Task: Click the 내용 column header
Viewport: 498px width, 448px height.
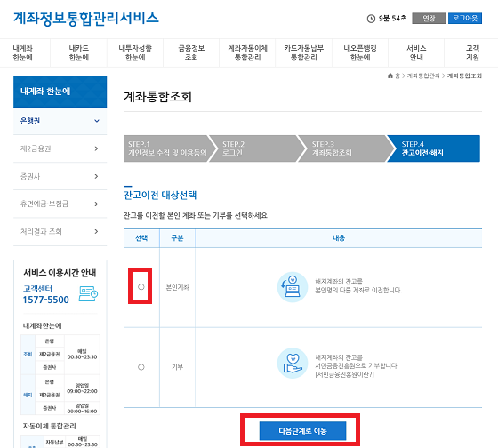Action: [339, 238]
